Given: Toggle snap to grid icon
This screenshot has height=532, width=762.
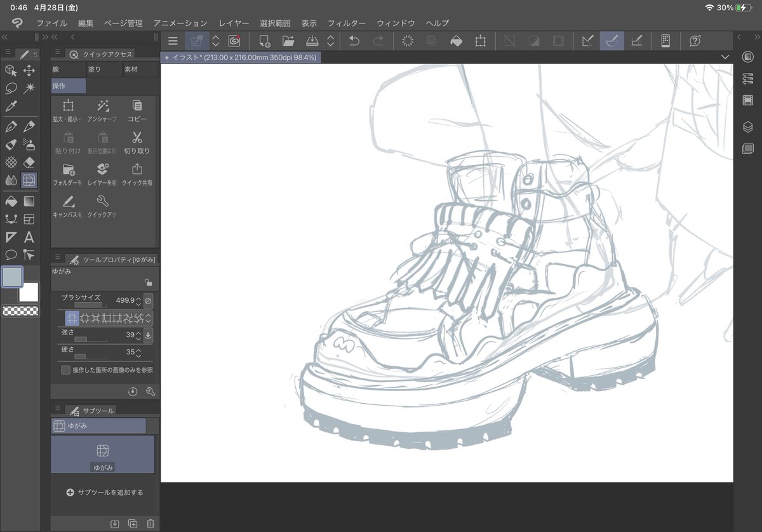Looking at the screenshot, I should pyautogui.click(x=636, y=41).
